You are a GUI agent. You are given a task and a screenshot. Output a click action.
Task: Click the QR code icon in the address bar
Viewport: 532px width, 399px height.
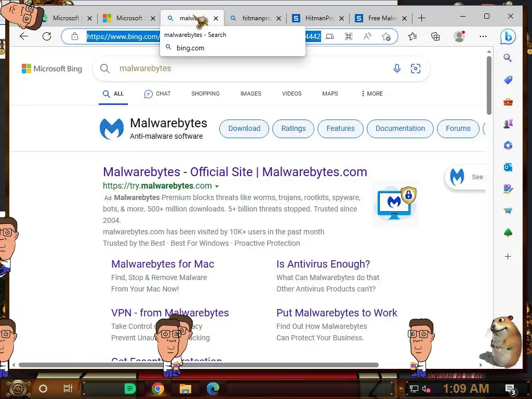(349, 36)
